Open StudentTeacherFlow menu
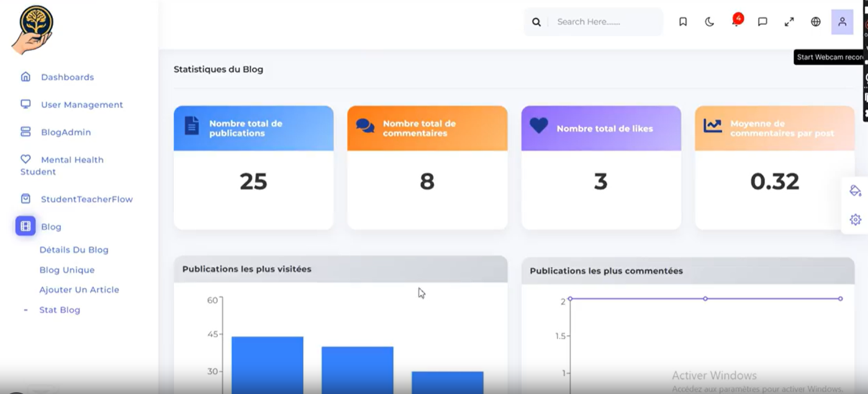This screenshot has height=394, width=868. pos(87,199)
